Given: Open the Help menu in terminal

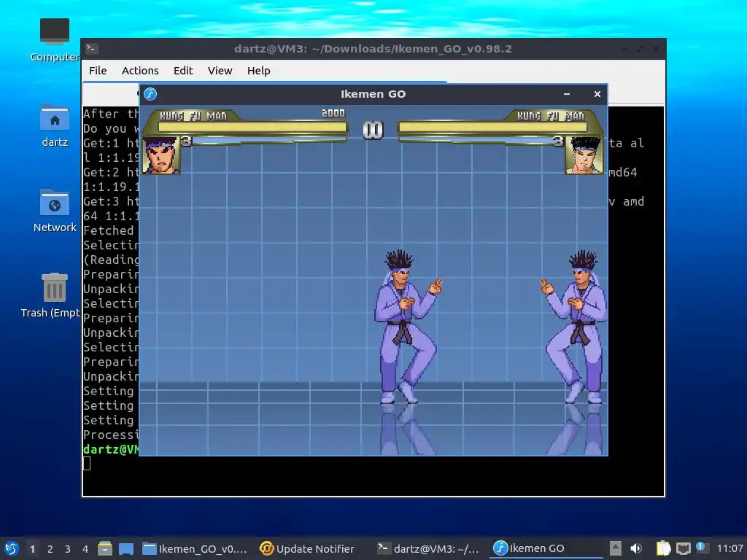Looking at the screenshot, I should pyautogui.click(x=259, y=71).
